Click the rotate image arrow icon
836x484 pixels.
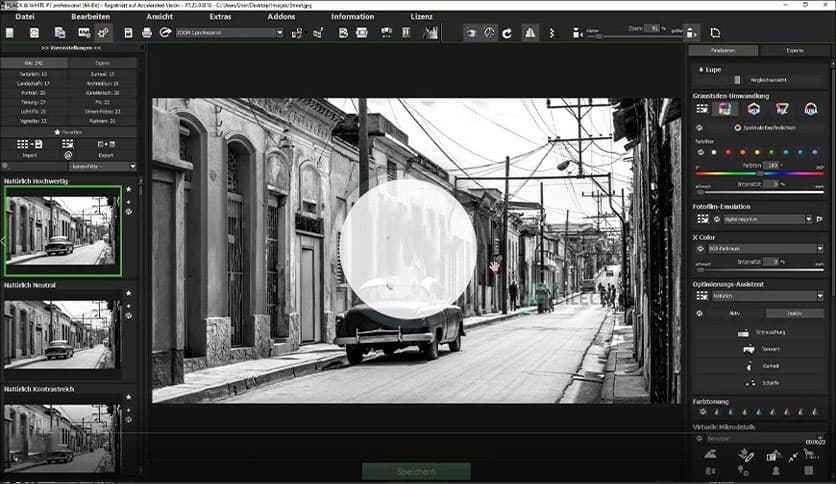507,33
